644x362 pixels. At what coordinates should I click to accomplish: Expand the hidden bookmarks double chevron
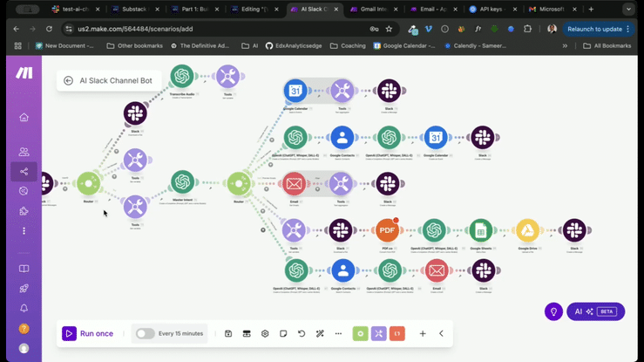566,46
